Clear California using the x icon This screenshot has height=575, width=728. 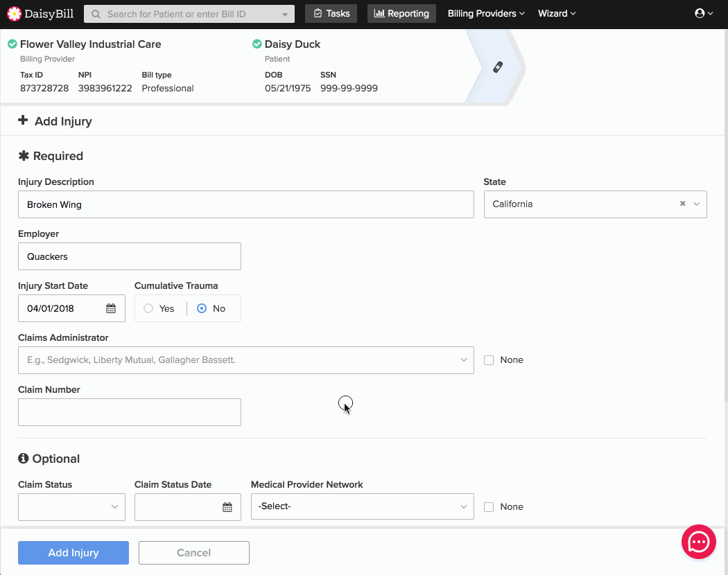tap(682, 204)
